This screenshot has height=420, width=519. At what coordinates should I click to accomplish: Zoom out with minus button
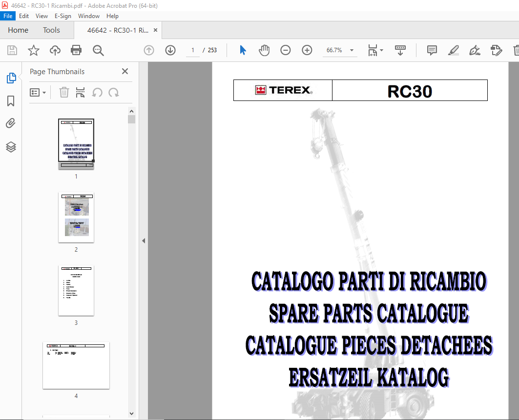(x=285, y=50)
